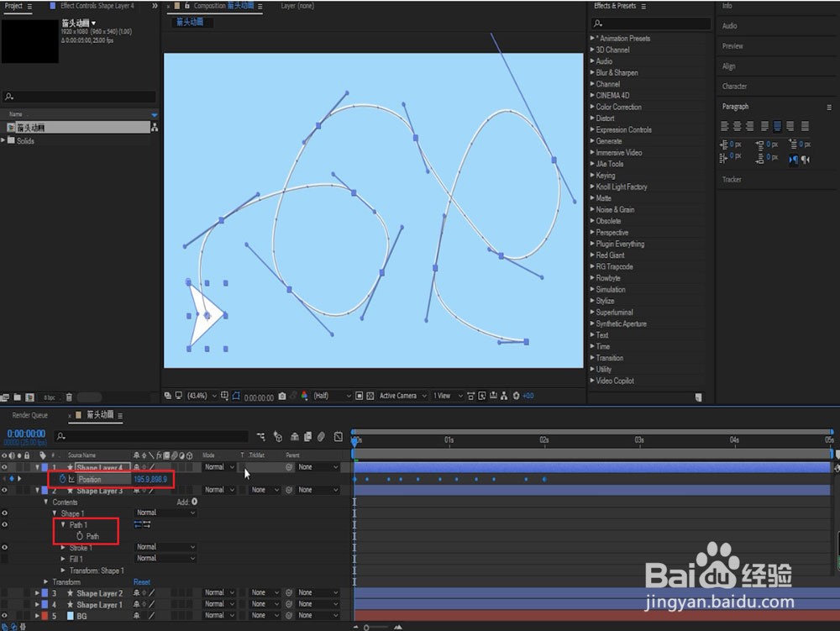Toggle Stroke 1 visibility eye
Screen dimensions: 840x631
[4, 548]
